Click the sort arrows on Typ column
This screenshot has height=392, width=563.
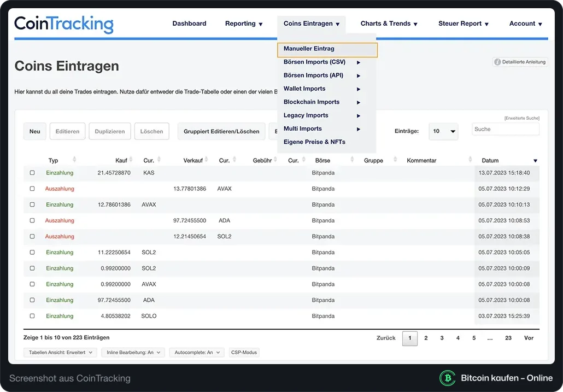pyautogui.click(x=74, y=160)
